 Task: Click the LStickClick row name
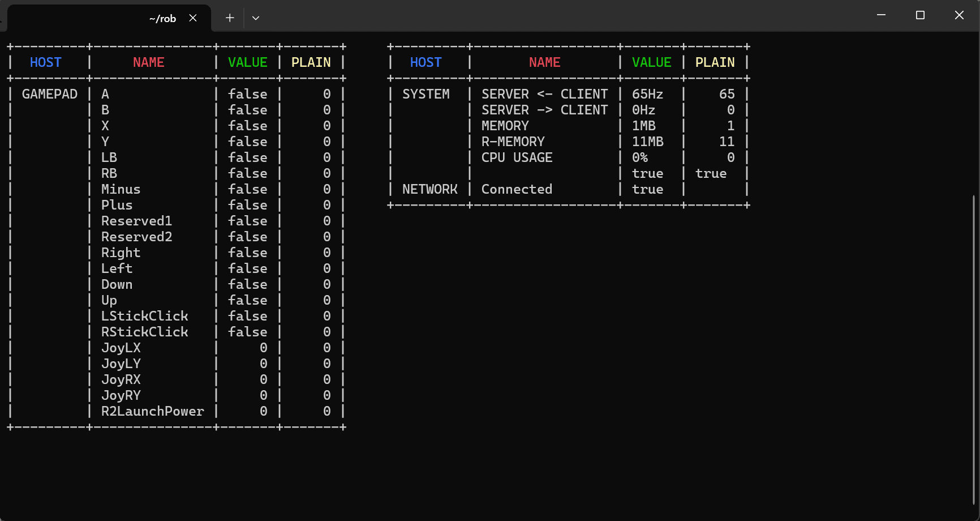pyautogui.click(x=144, y=316)
